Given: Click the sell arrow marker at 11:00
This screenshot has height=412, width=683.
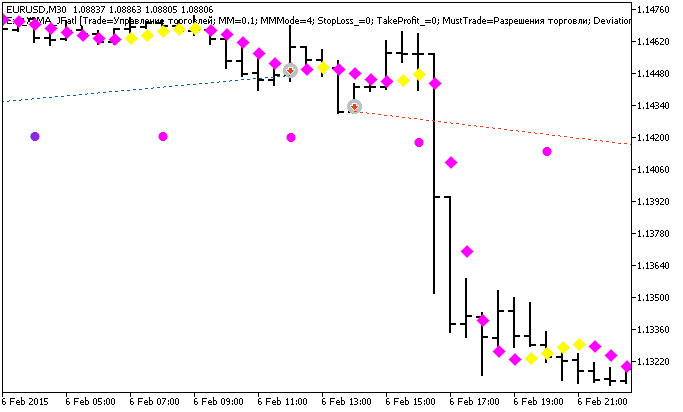Looking at the screenshot, I should (x=290, y=70).
